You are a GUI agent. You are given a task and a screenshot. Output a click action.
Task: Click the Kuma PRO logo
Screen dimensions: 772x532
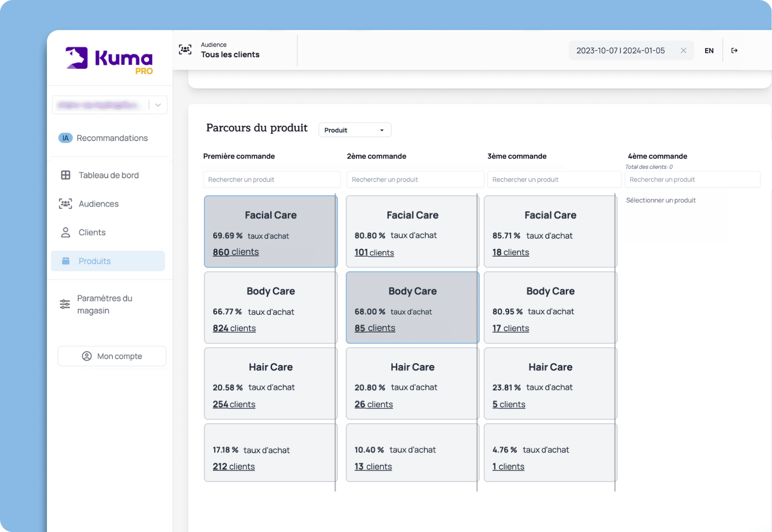(x=109, y=61)
